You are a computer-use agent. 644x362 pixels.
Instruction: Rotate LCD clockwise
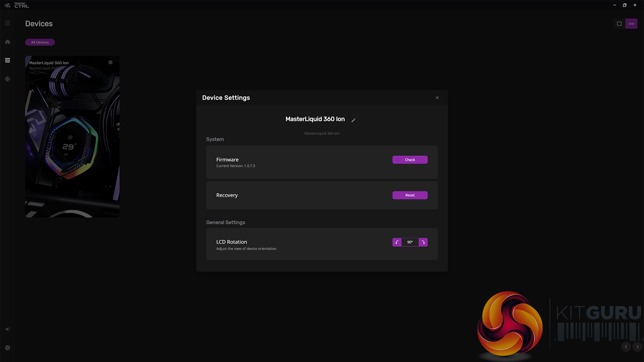(x=423, y=242)
